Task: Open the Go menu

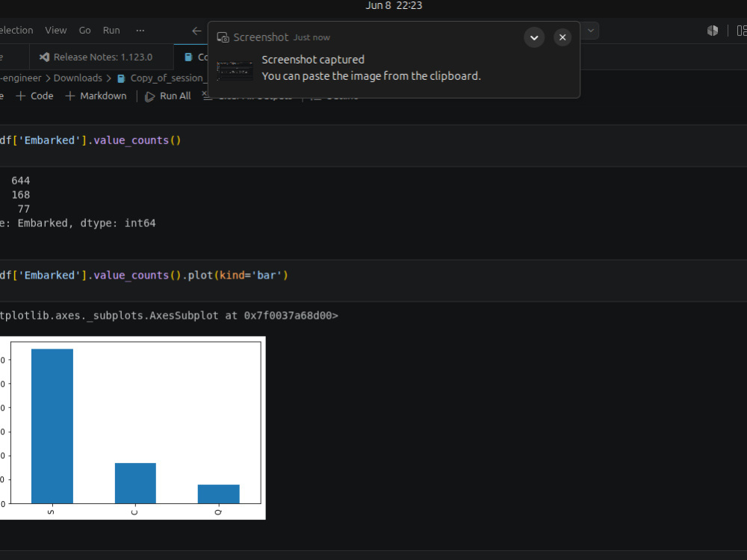Action: pos(85,30)
